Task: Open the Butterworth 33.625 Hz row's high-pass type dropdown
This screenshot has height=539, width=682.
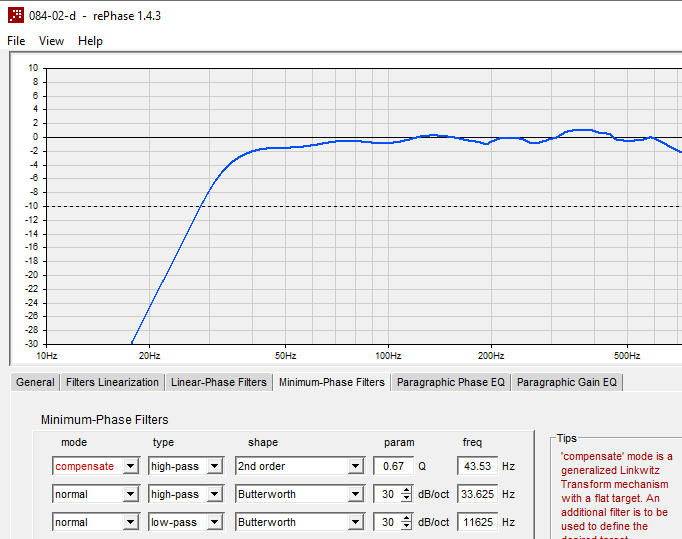Action: [214, 494]
